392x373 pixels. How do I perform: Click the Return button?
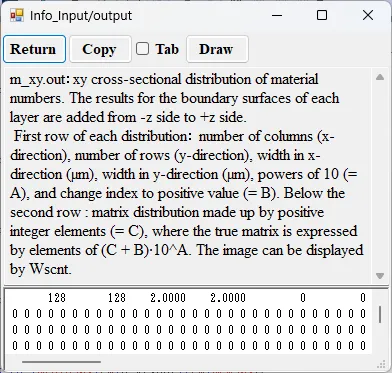pos(34,49)
